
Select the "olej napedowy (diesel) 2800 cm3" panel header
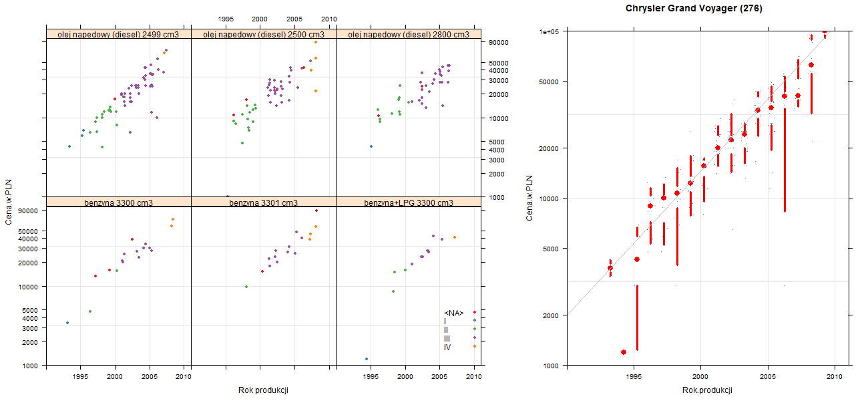409,34
